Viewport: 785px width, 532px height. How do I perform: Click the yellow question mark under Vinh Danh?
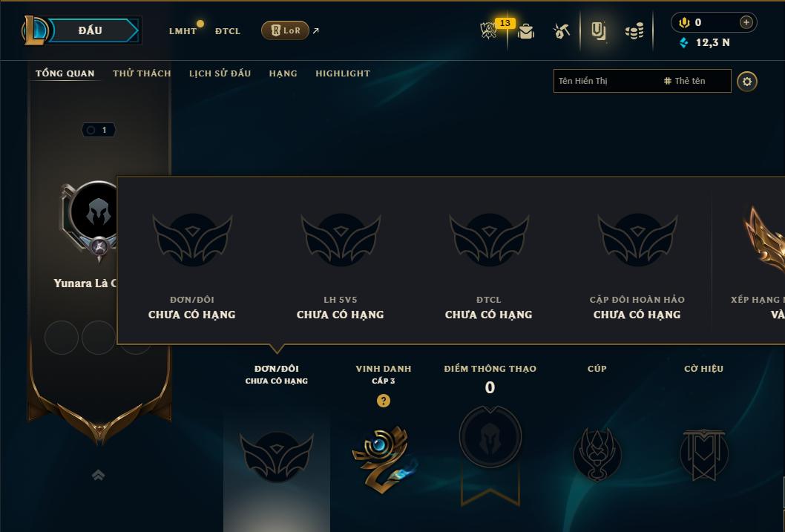[384, 401]
